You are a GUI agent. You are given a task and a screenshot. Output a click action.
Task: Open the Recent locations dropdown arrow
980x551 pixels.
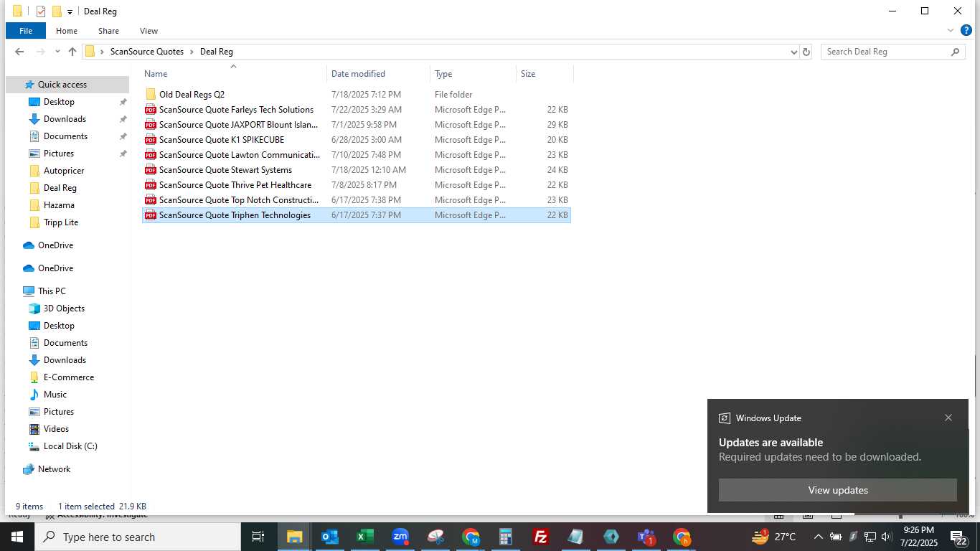[x=57, y=52]
